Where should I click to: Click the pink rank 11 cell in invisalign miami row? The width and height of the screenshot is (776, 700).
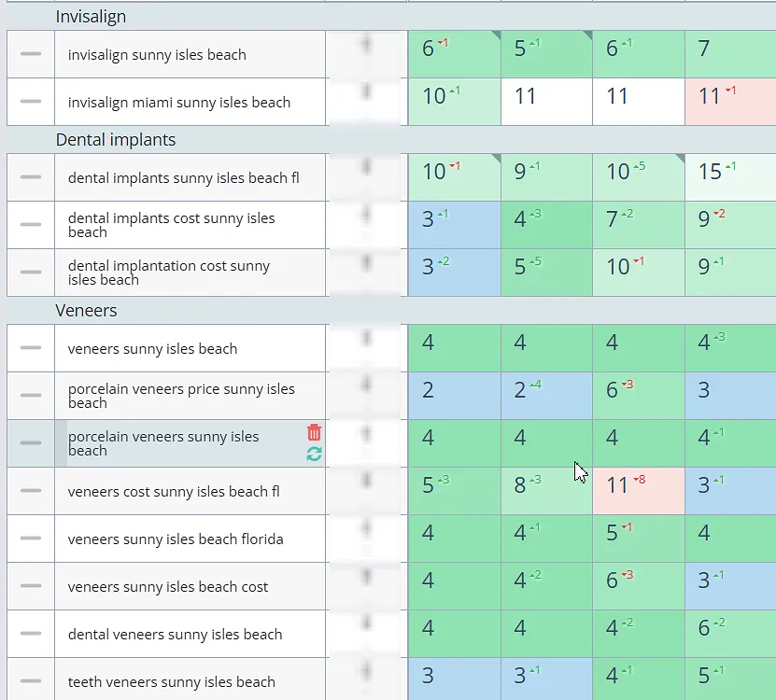click(729, 102)
